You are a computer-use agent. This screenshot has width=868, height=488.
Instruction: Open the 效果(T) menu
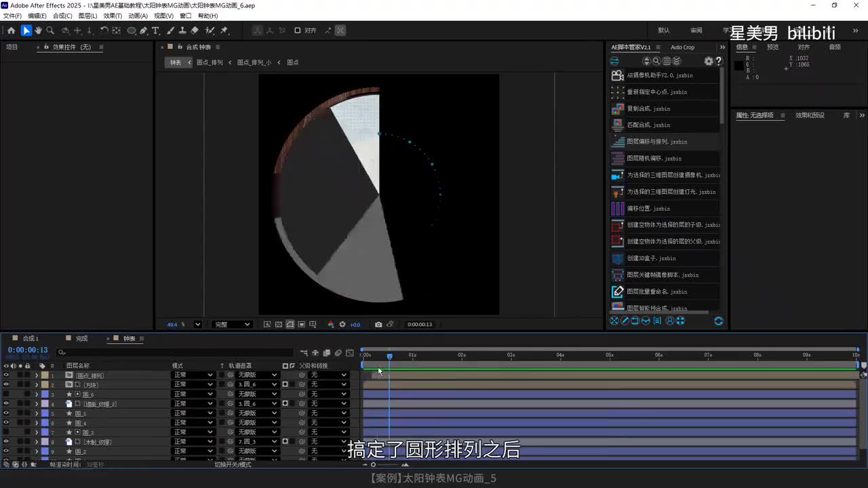click(113, 16)
